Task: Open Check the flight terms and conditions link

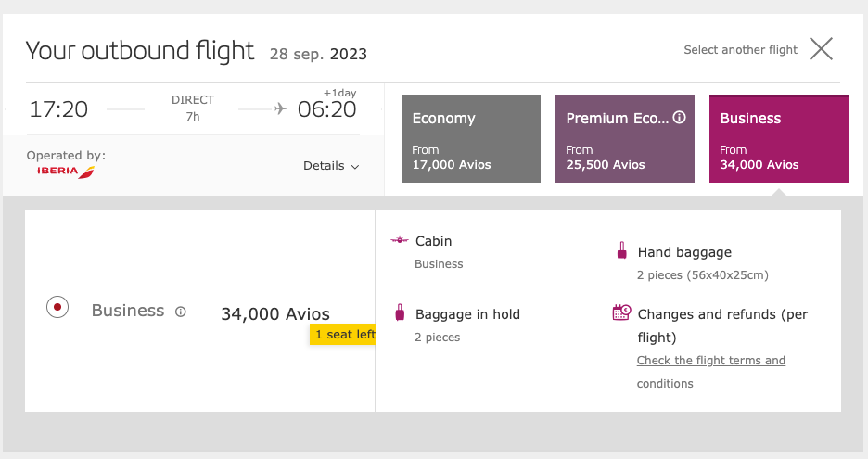Action: [710, 372]
